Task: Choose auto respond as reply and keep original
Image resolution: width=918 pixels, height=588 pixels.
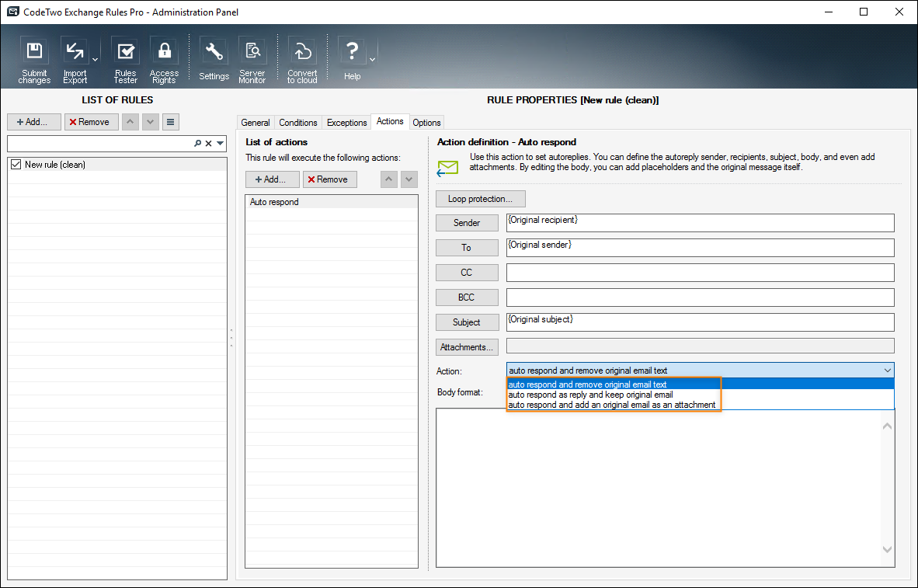Action: [x=701, y=395]
